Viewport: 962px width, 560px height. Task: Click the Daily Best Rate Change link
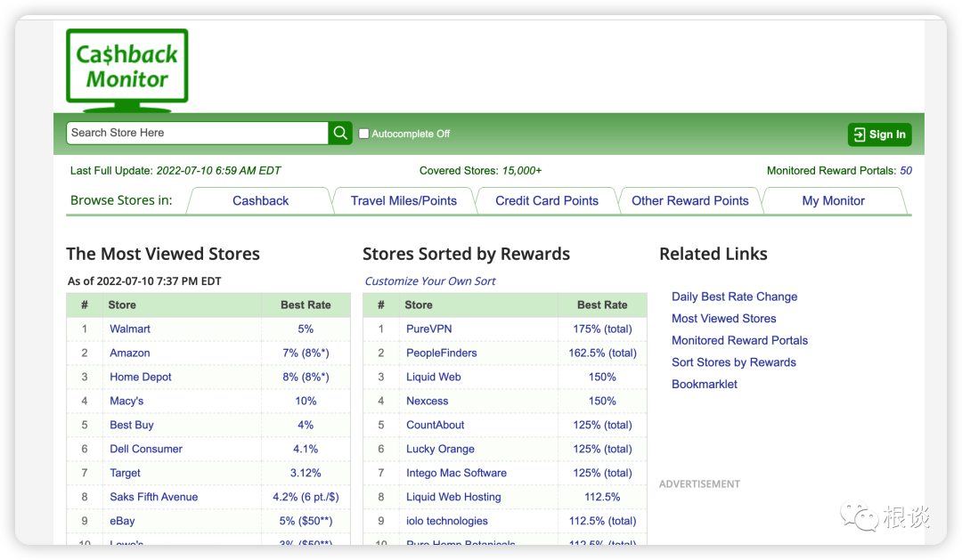point(734,297)
